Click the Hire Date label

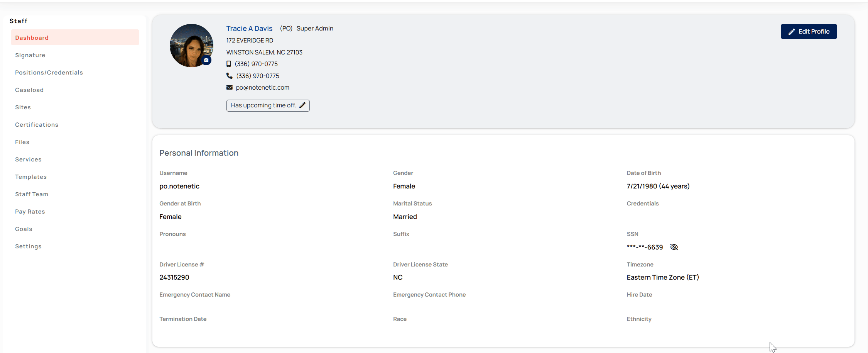tap(639, 295)
